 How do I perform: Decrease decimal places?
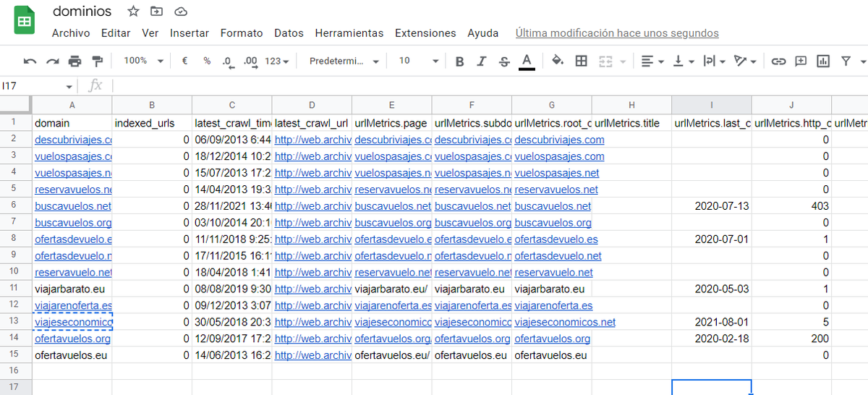click(x=228, y=61)
